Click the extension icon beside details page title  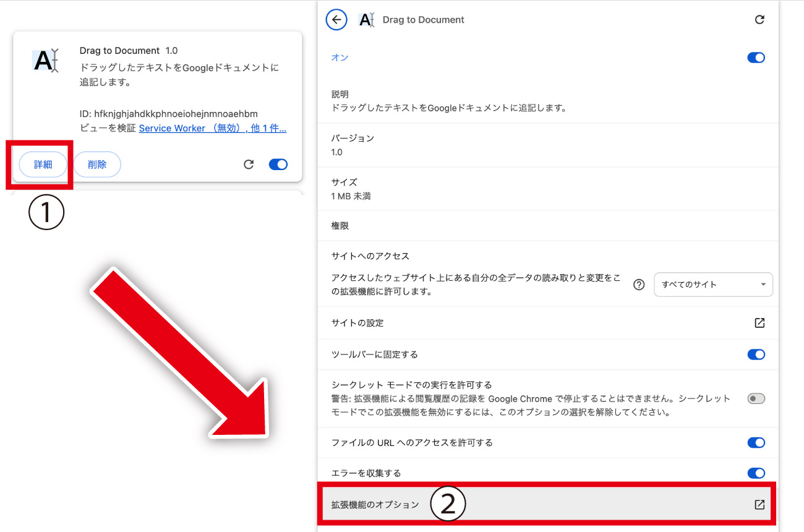(x=366, y=20)
